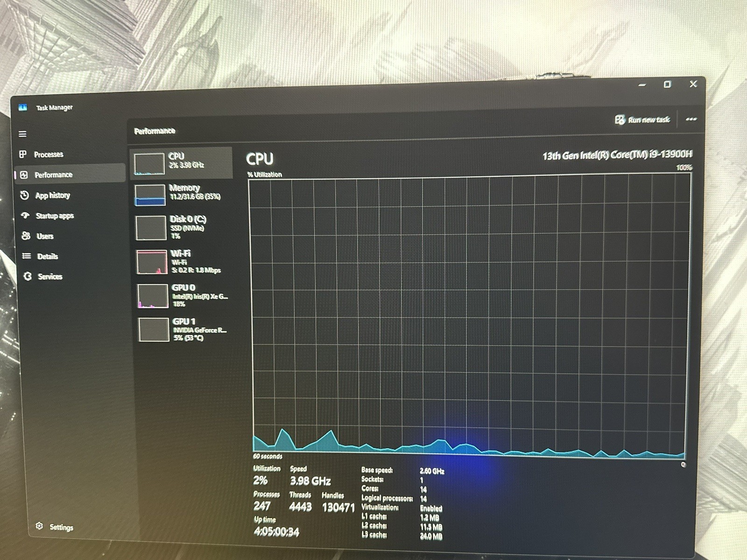The height and width of the screenshot is (560, 747).
Task: Click the CPU utilization graph area
Action: click(469, 317)
